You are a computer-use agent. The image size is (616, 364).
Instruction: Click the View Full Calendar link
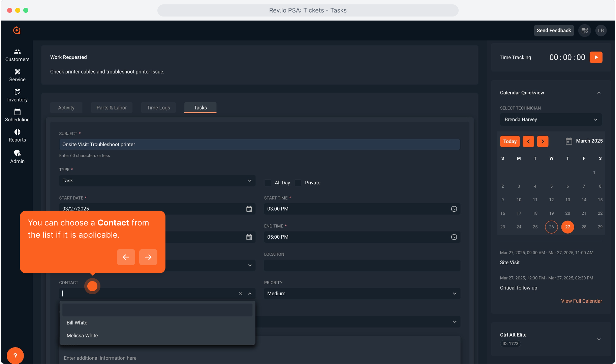(x=581, y=301)
